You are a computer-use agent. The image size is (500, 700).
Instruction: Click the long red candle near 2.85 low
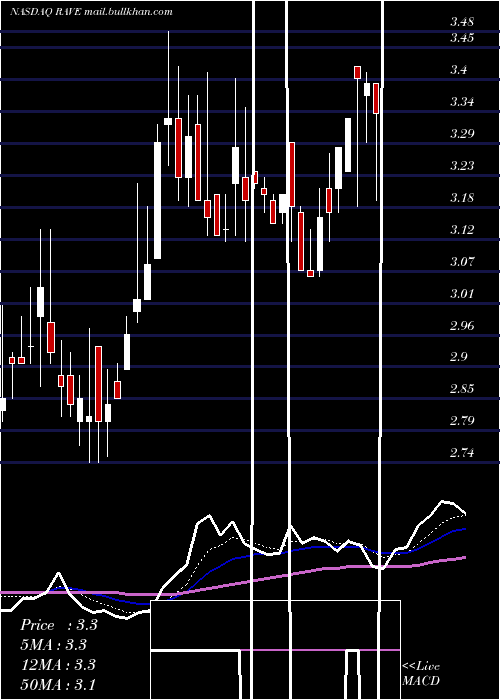tap(98, 383)
